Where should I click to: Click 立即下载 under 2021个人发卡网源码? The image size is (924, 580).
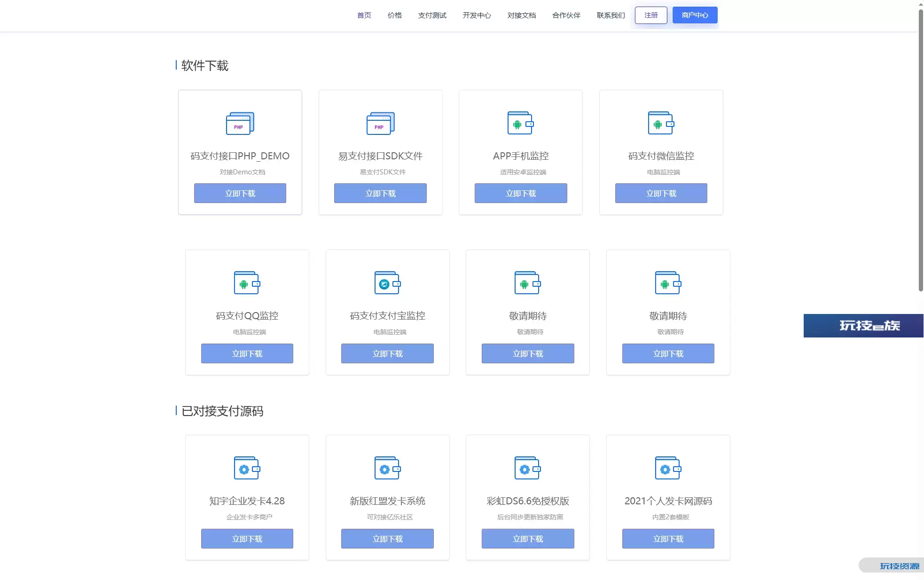pyautogui.click(x=668, y=539)
